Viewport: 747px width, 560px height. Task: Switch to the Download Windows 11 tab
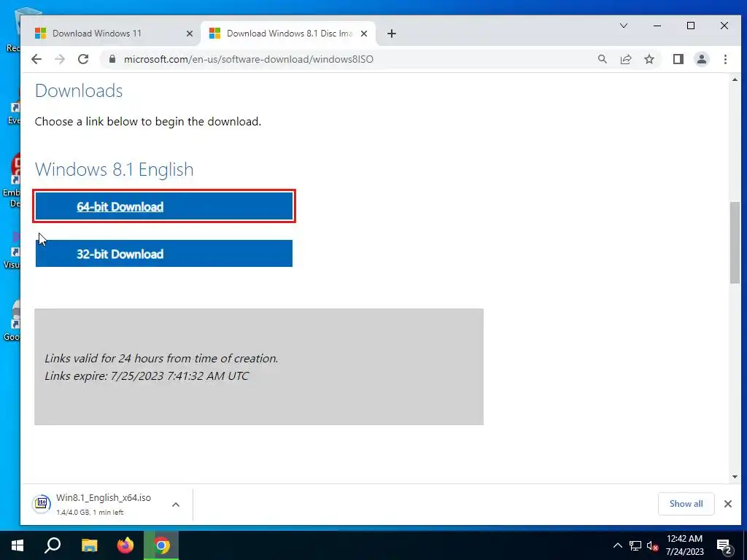[115, 34]
